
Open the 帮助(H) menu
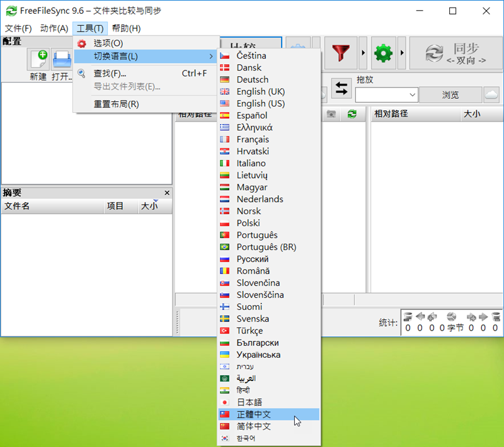point(126,28)
